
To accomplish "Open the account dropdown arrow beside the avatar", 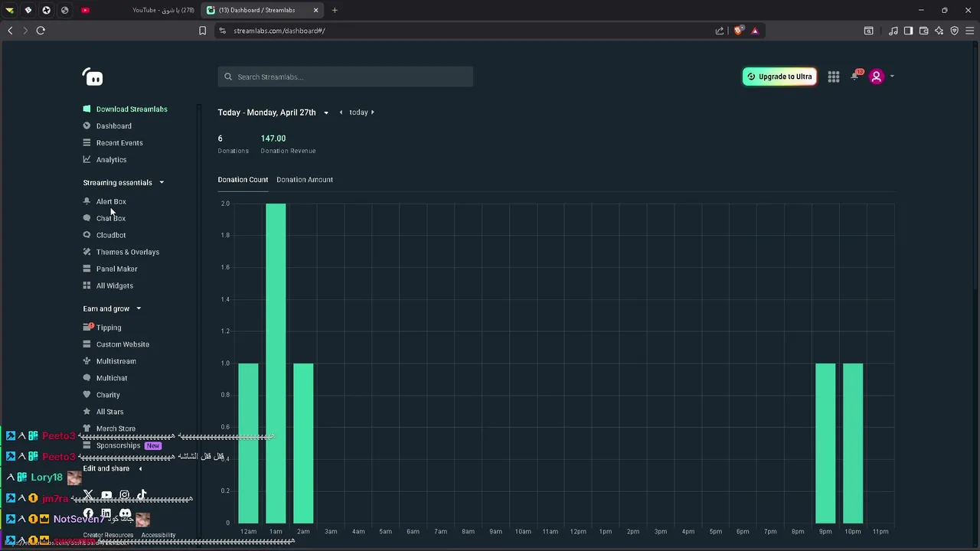I will coord(892,77).
